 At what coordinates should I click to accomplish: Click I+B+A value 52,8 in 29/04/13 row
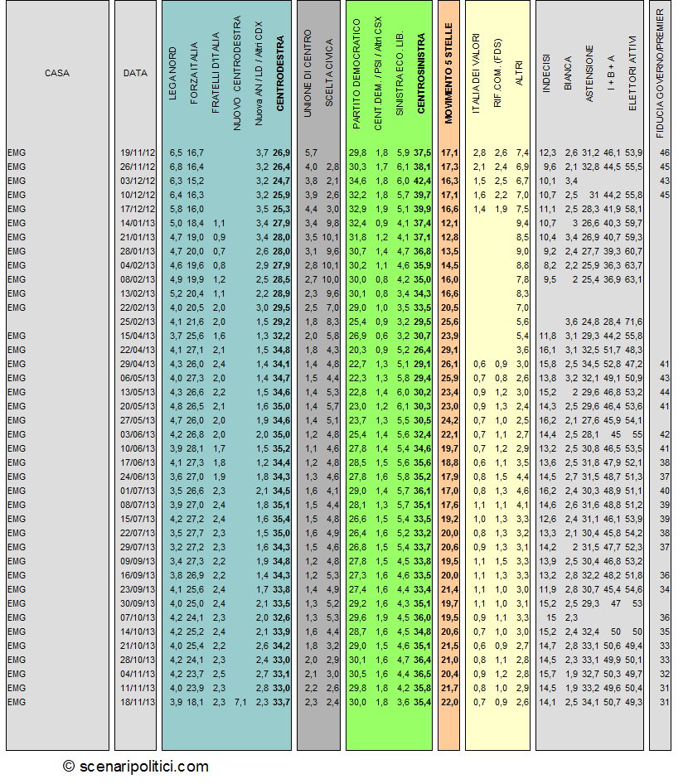coord(612,364)
